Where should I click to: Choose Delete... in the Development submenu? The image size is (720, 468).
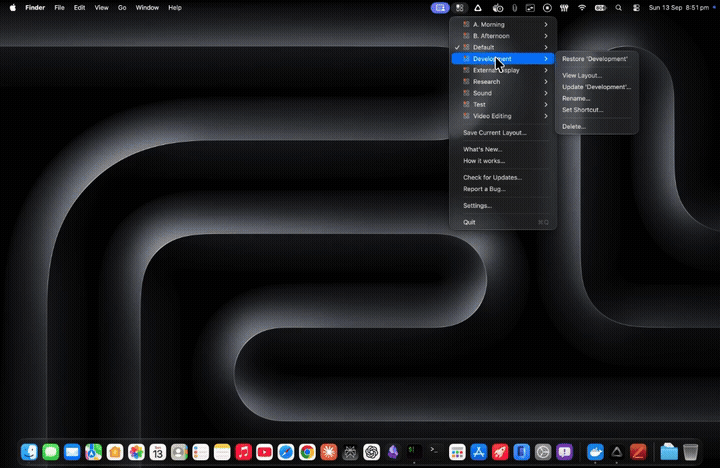click(596, 126)
